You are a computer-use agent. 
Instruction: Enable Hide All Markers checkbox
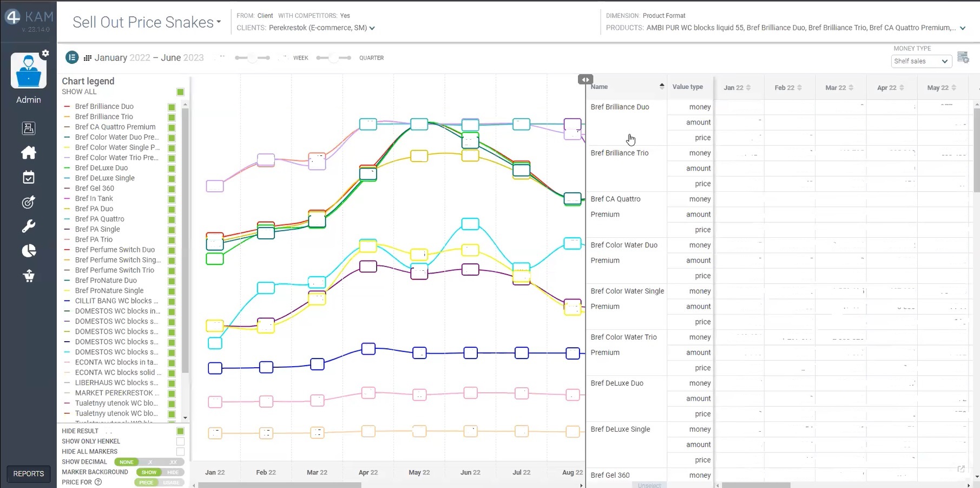click(180, 452)
